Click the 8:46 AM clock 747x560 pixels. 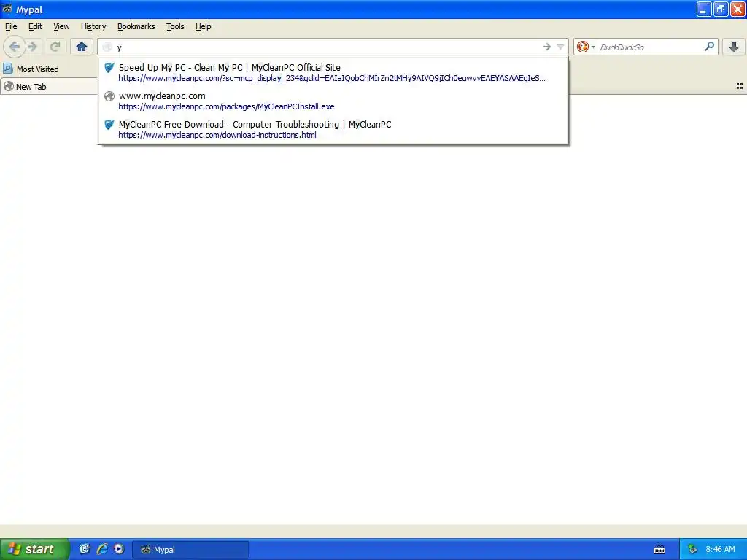[x=720, y=550]
